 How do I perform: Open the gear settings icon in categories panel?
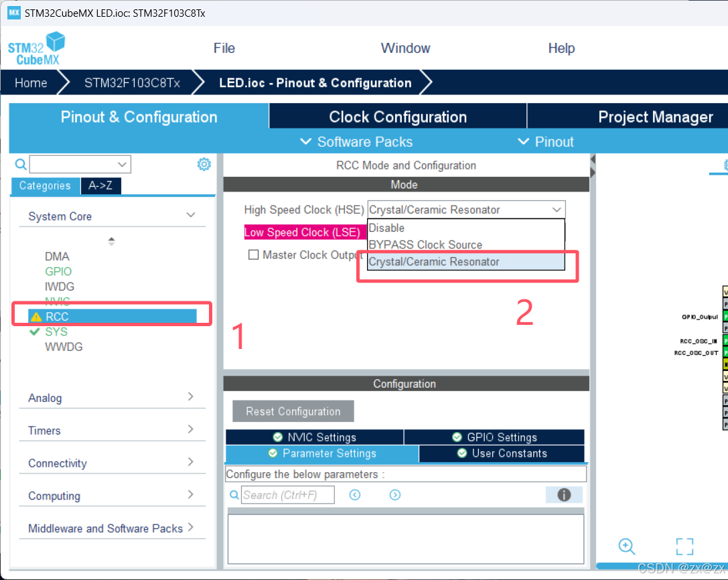tap(204, 164)
